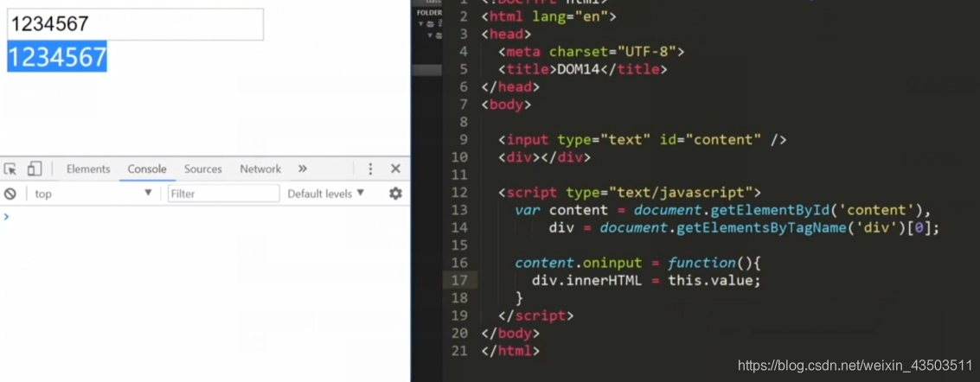Click the closing body tag on line 20
This screenshot has height=382, width=980.
coord(510,334)
